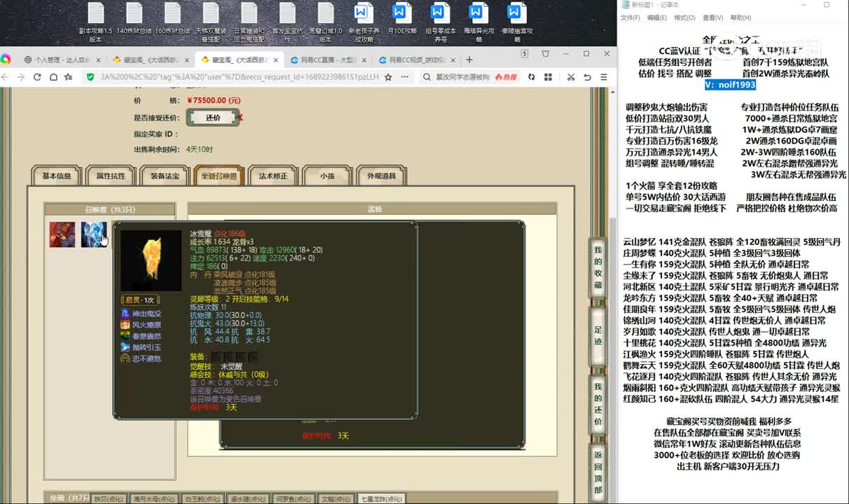The image size is (849, 504).
Task: Reload the current browser page
Action: click(x=38, y=77)
